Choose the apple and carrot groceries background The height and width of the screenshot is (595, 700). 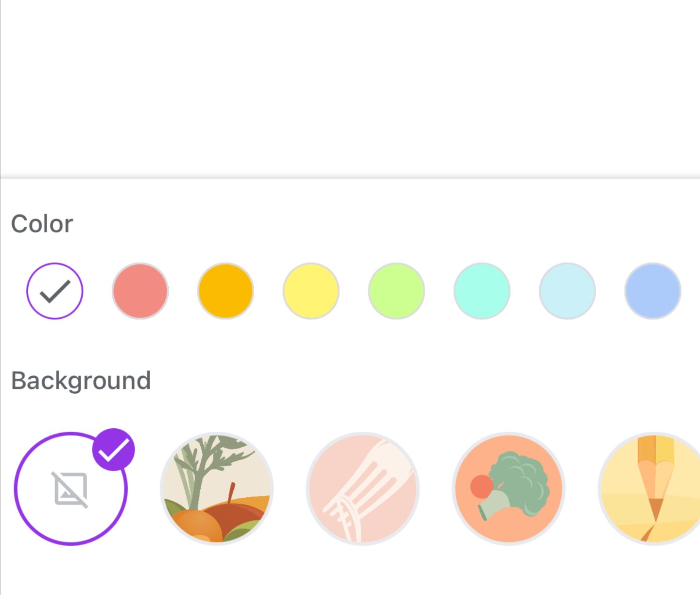click(x=217, y=489)
